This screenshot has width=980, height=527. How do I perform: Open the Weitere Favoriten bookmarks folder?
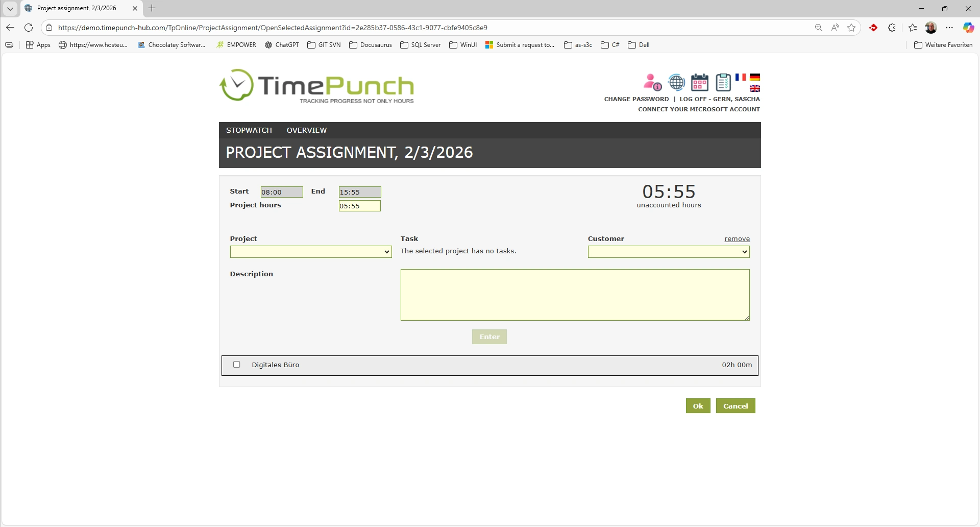point(943,45)
